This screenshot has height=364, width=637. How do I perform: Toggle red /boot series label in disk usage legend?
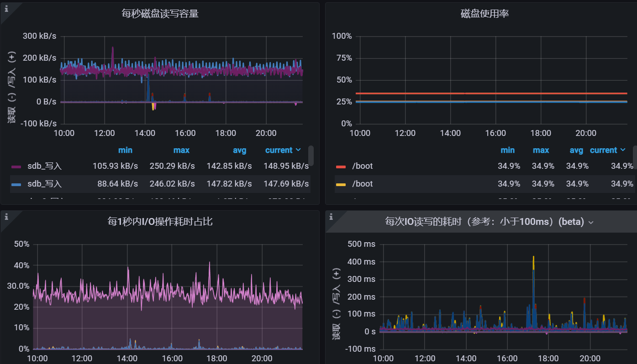[363, 166]
